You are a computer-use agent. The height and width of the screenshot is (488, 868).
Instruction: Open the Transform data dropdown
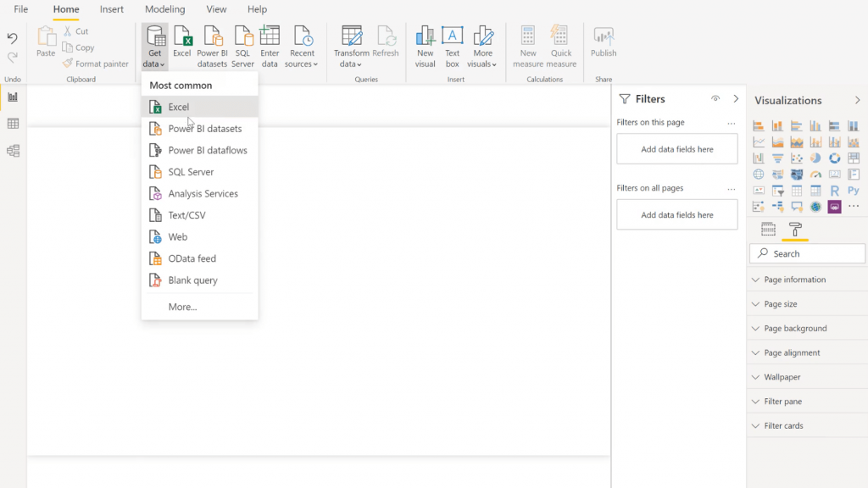pyautogui.click(x=351, y=58)
